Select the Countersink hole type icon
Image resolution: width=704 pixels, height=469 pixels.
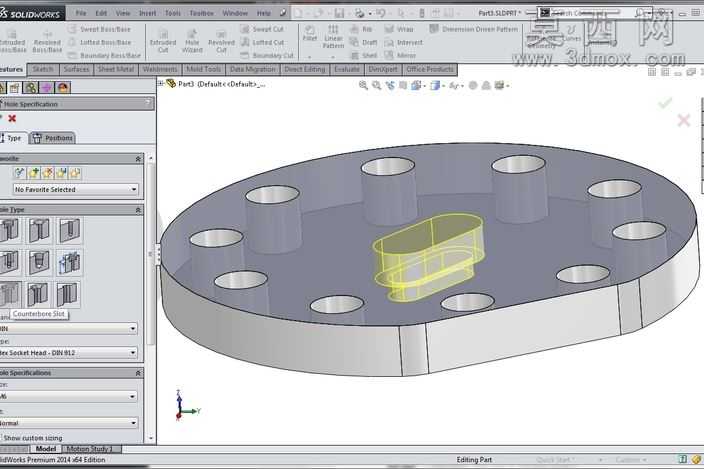click(x=40, y=230)
